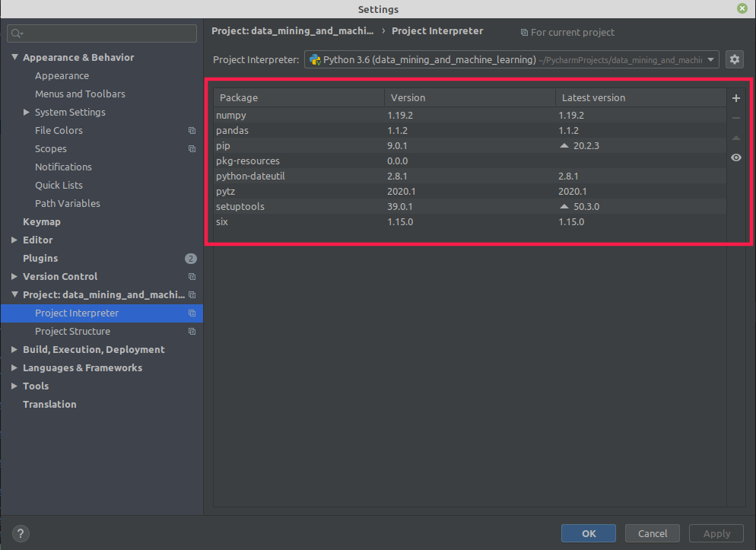This screenshot has height=550, width=756.
Task: Click the upgrade arrow icon for packages
Action: (735, 138)
